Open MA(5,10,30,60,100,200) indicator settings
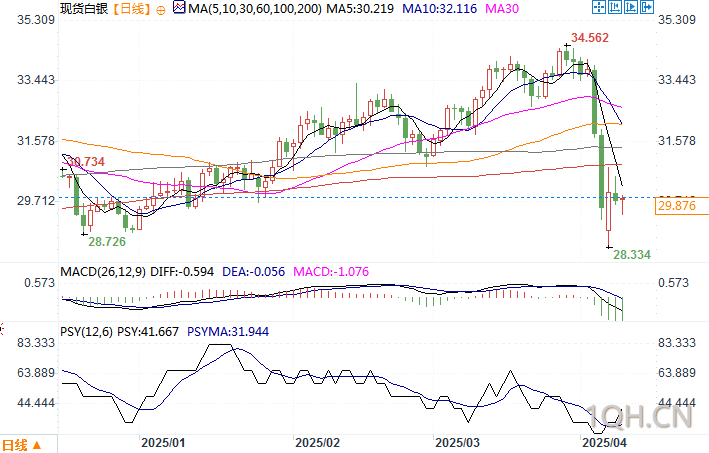Image resolution: width=709 pixels, height=453 pixels. [x=255, y=9]
